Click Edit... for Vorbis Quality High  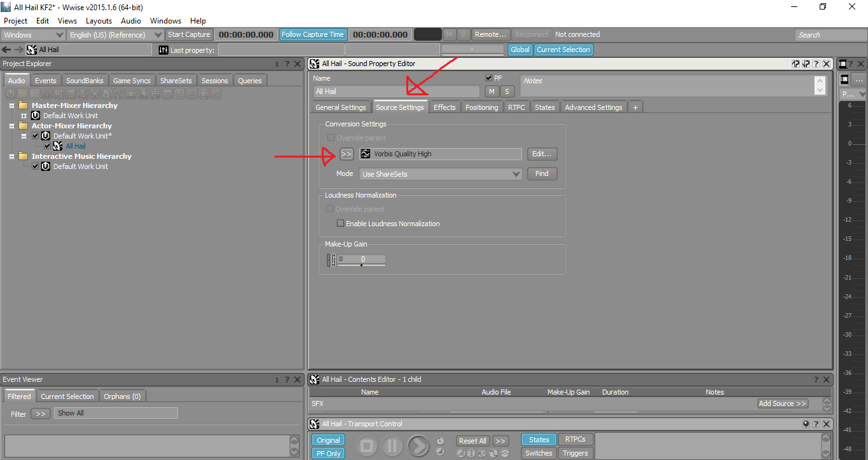coord(542,154)
